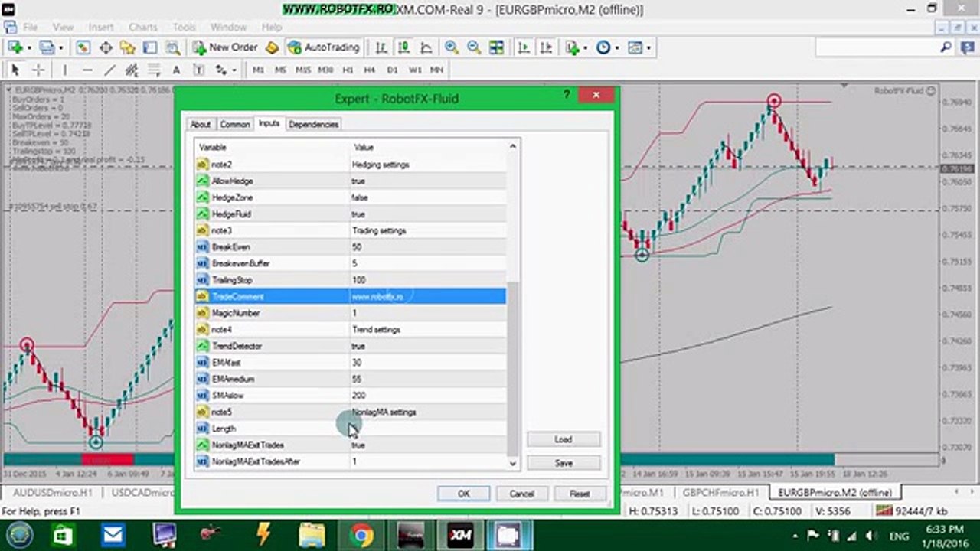Toggle the Terminal panel icon
The width and height of the screenshot is (980, 551).
[151, 47]
